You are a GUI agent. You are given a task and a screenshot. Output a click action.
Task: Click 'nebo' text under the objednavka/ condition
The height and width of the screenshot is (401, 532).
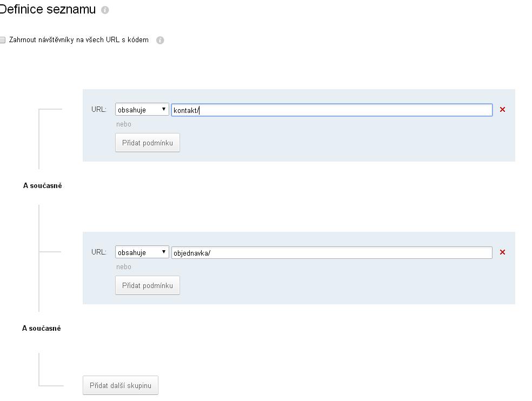click(123, 267)
